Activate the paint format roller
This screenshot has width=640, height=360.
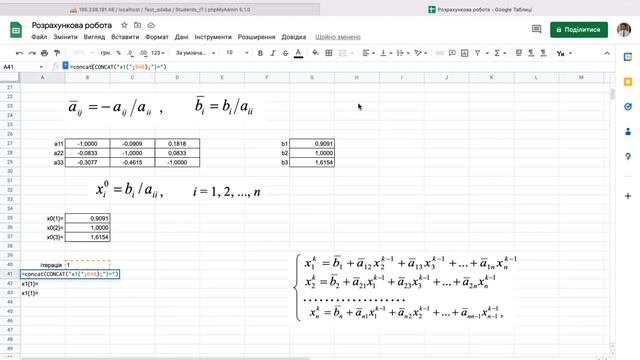[57, 53]
